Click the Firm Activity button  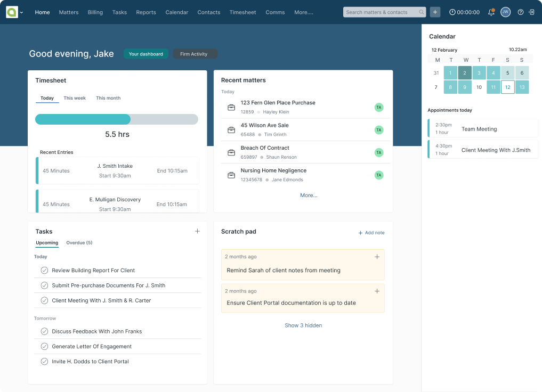[194, 54]
